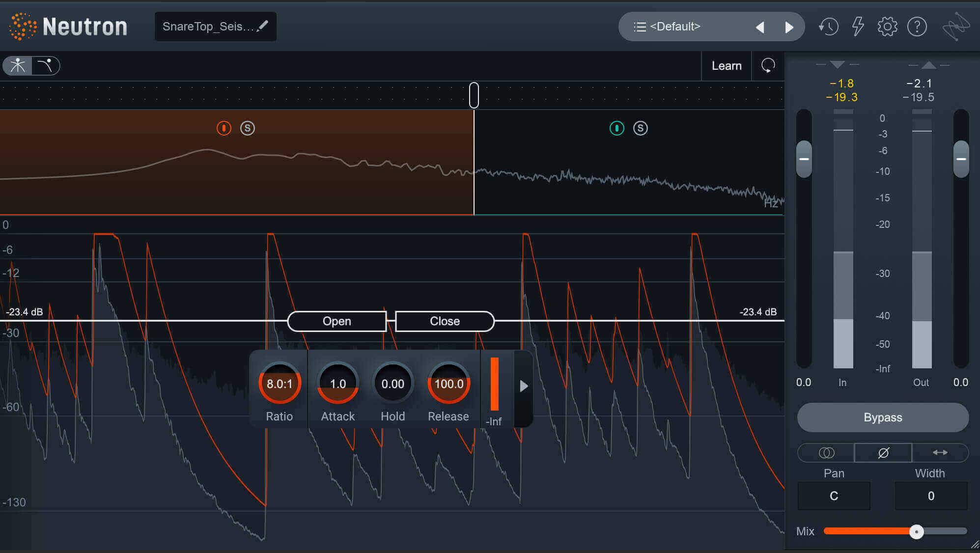Click the Ratio knob showing 8.0:1

(x=280, y=384)
